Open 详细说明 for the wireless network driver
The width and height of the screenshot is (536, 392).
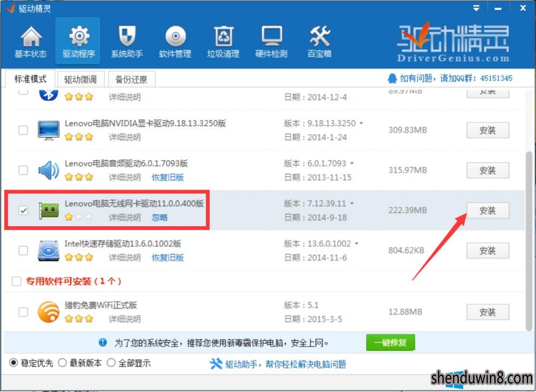click(x=125, y=218)
